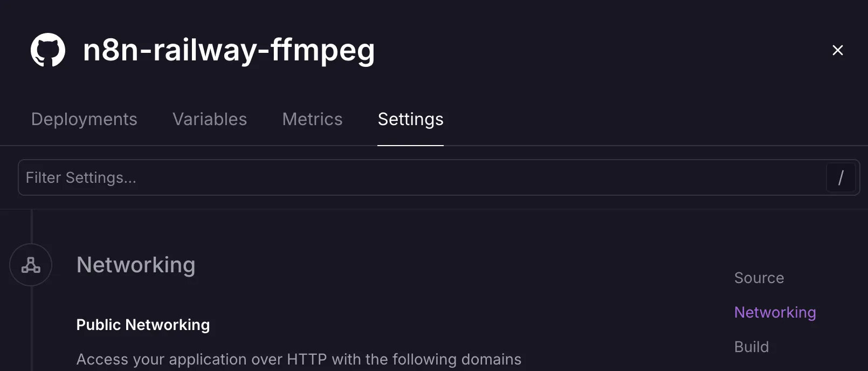Click the HTTP domains description text
Image resolution: width=868 pixels, height=371 pixels.
click(299, 359)
